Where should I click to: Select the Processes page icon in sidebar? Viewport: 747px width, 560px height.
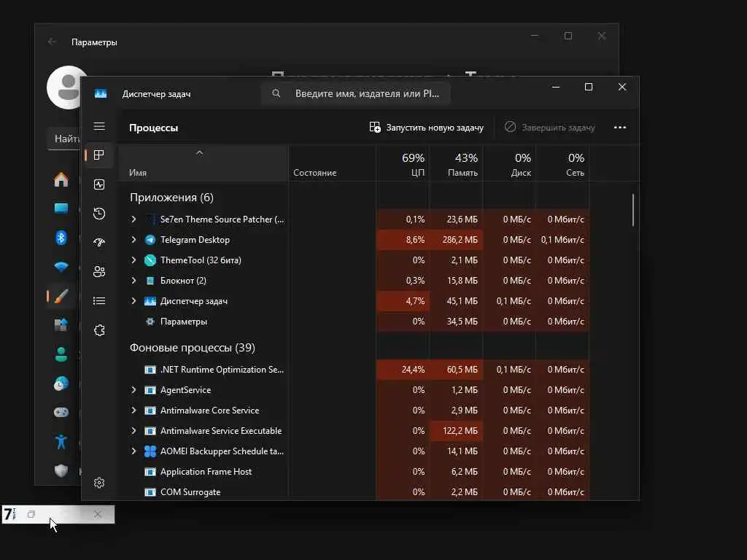click(99, 155)
